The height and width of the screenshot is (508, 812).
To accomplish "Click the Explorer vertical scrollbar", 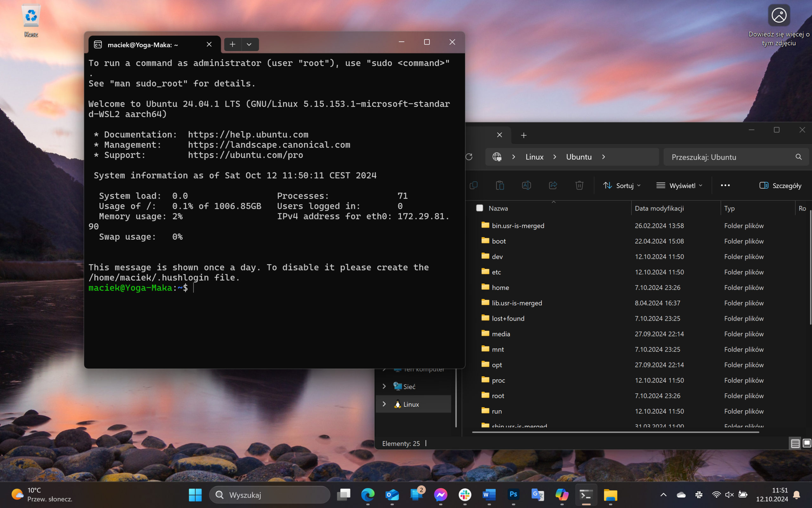I will (x=810, y=267).
